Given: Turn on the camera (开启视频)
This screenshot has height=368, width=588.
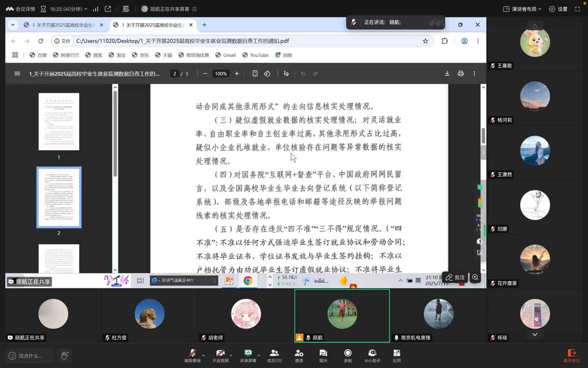Looking at the screenshot, I should (219, 354).
